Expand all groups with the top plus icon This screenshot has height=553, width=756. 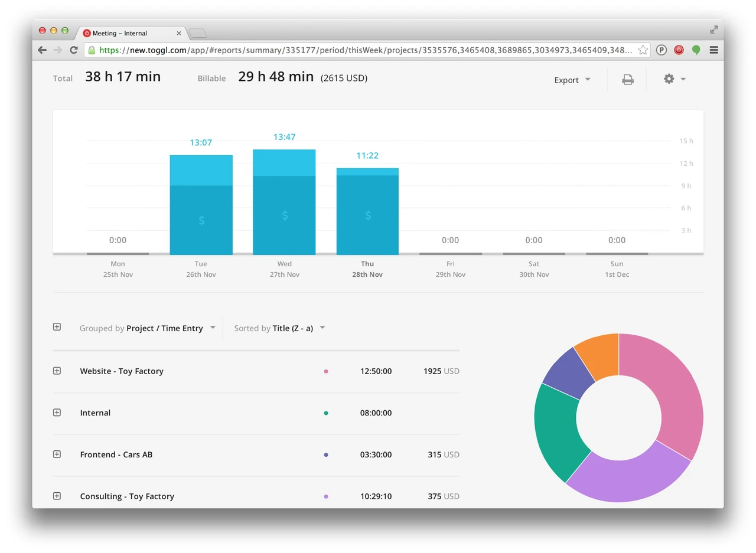click(57, 326)
